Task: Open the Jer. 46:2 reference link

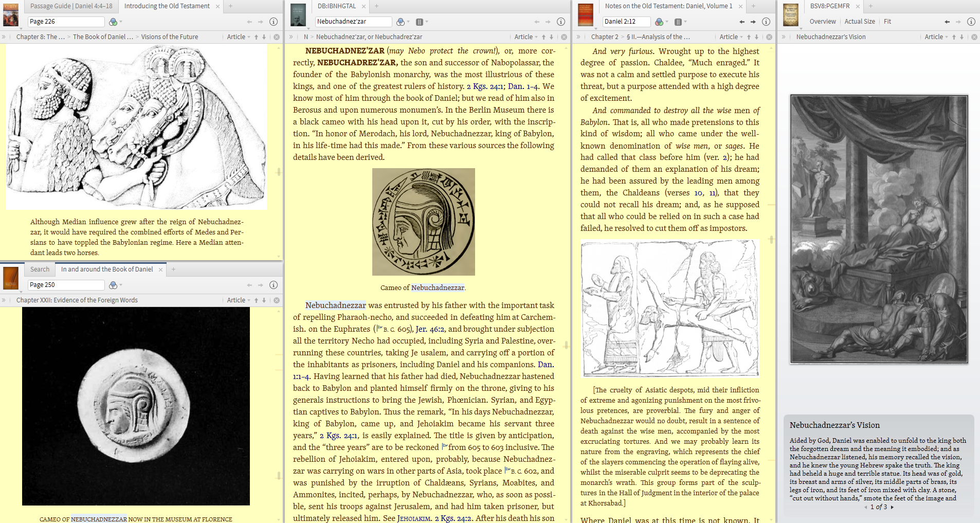Action: (430, 329)
